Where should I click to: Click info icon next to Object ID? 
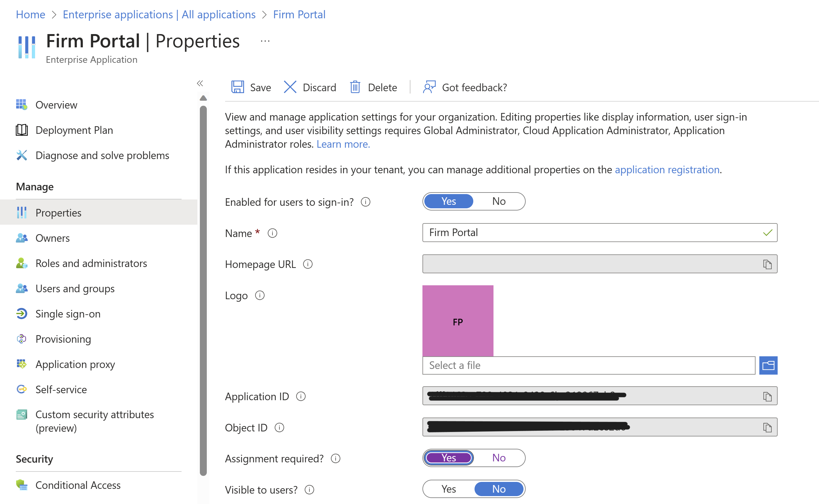click(279, 428)
